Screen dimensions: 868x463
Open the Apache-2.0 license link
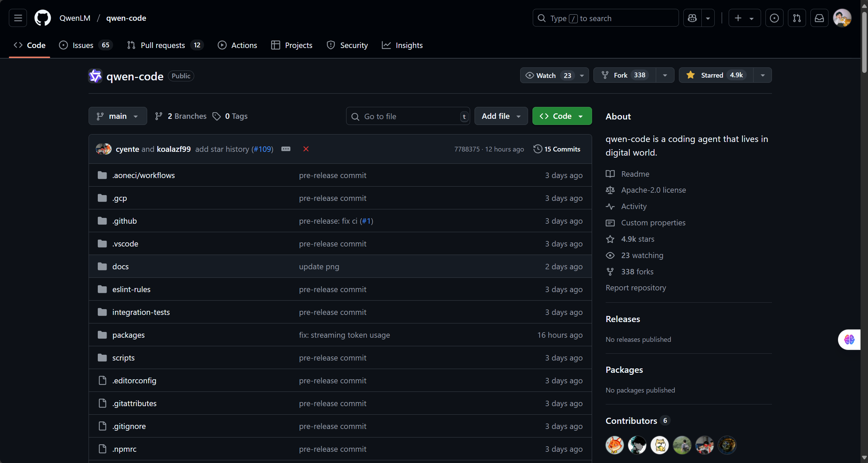click(653, 190)
